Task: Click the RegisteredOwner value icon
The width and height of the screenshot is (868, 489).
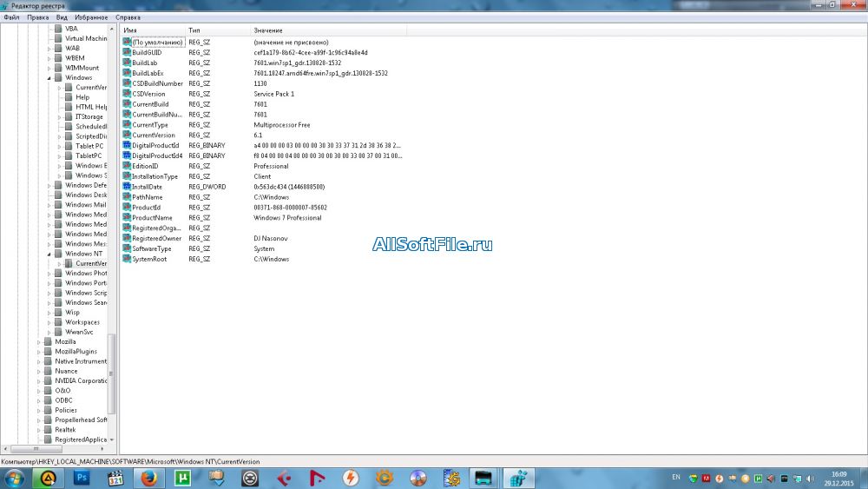Action: pos(126,238)
